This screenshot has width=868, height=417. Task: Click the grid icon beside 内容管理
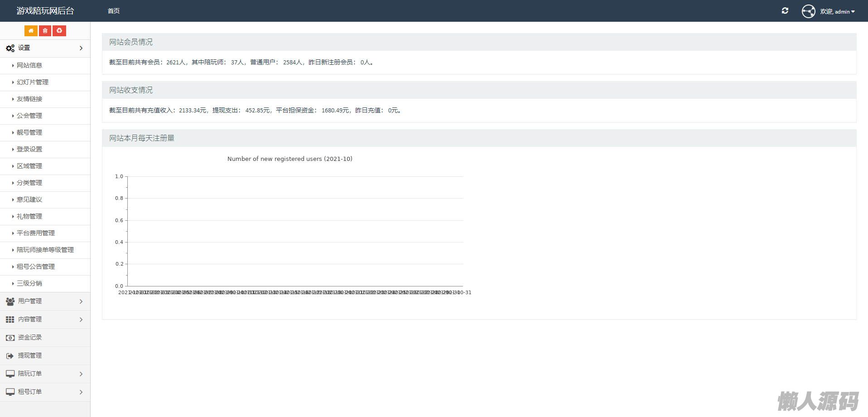10,320
